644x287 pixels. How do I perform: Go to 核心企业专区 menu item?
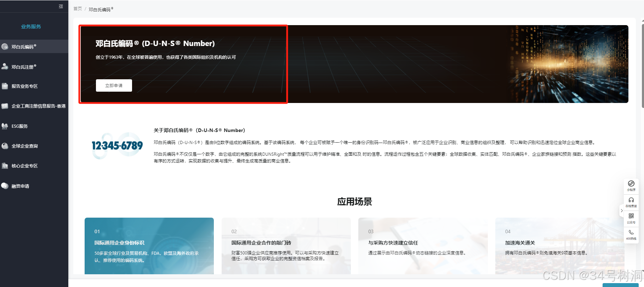tap(34, 166)
